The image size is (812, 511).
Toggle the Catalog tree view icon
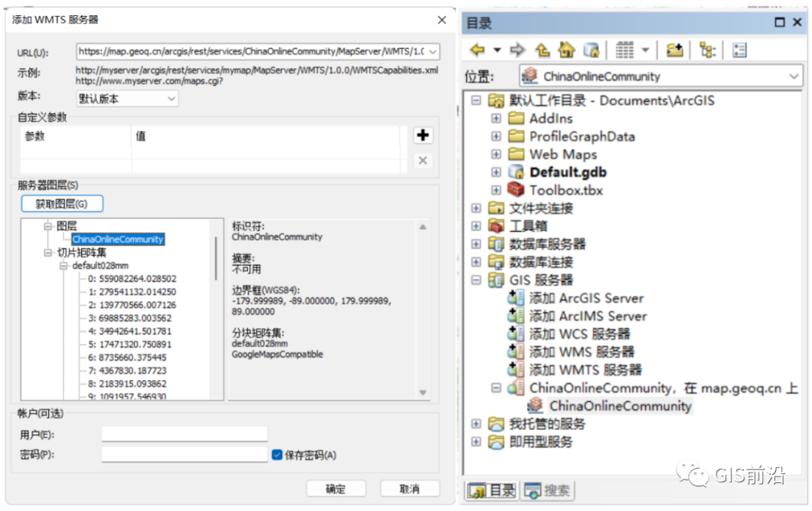coord(707,50)
